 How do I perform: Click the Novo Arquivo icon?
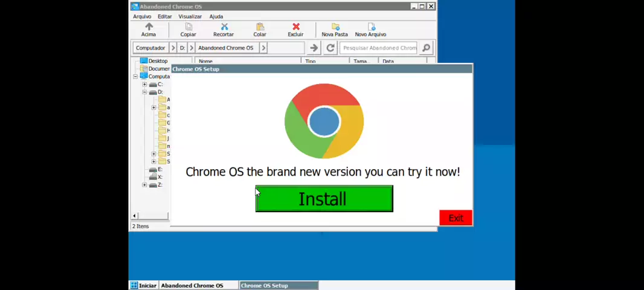click(x=371, y=27)
